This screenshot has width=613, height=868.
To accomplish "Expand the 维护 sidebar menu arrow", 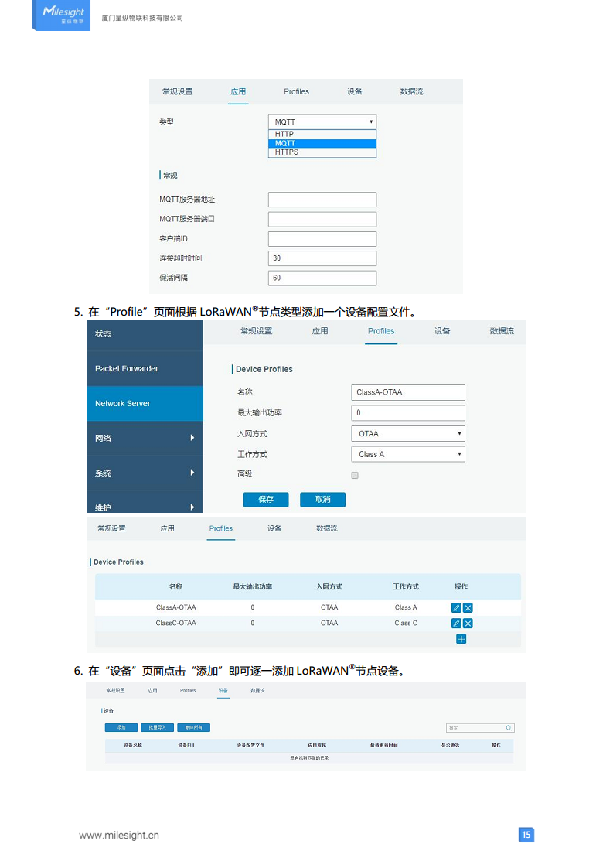I will point(192,507).
